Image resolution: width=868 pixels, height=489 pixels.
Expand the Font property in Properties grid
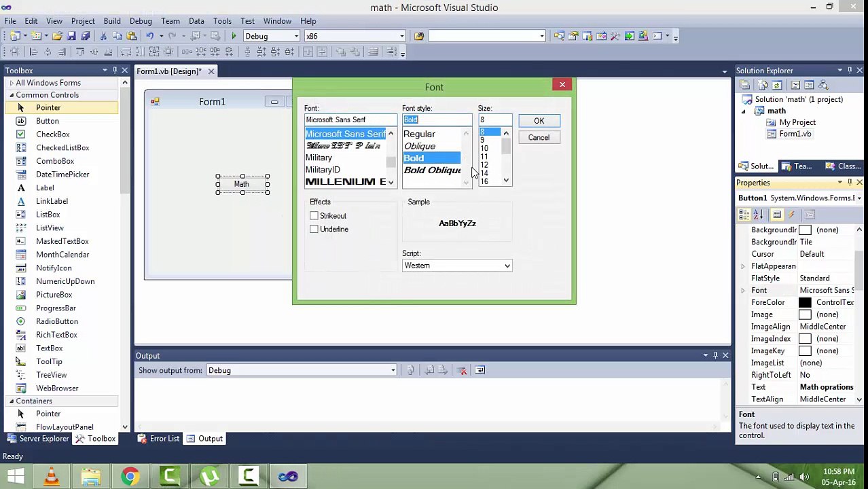pyautogui.click(x=743, y=291)
